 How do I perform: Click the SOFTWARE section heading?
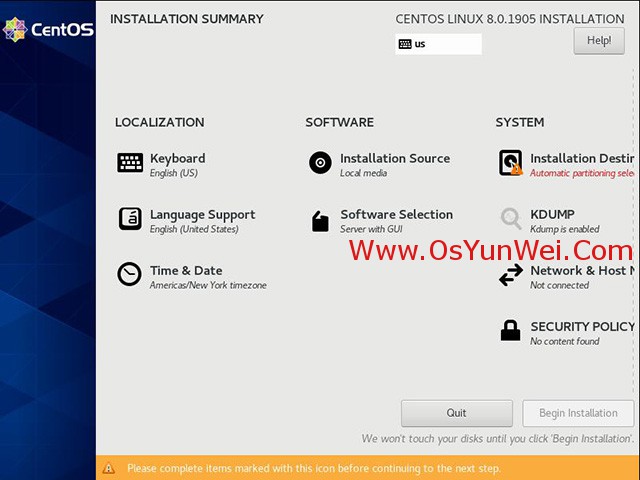340,122
